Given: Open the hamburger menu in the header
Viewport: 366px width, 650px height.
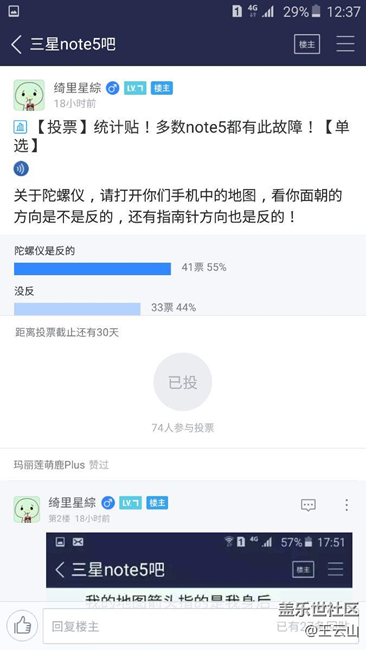Looking at the screenshot, I should (x=345, y=44).
